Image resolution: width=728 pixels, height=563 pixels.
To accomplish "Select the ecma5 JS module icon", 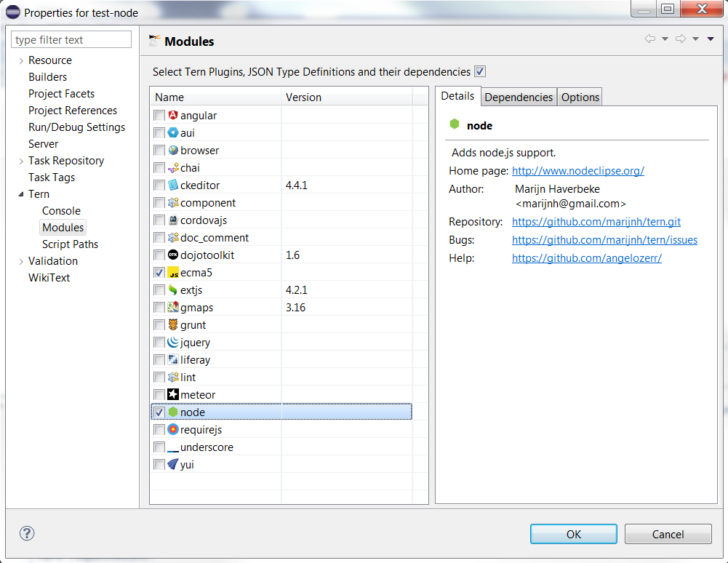I will pyautogui.click(x=172, y=272).
